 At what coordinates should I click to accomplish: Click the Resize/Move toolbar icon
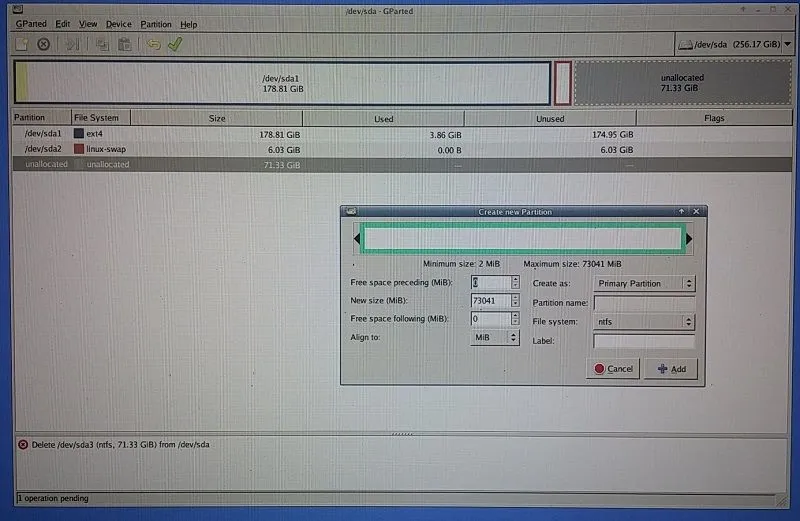click(x=72, y=44)
